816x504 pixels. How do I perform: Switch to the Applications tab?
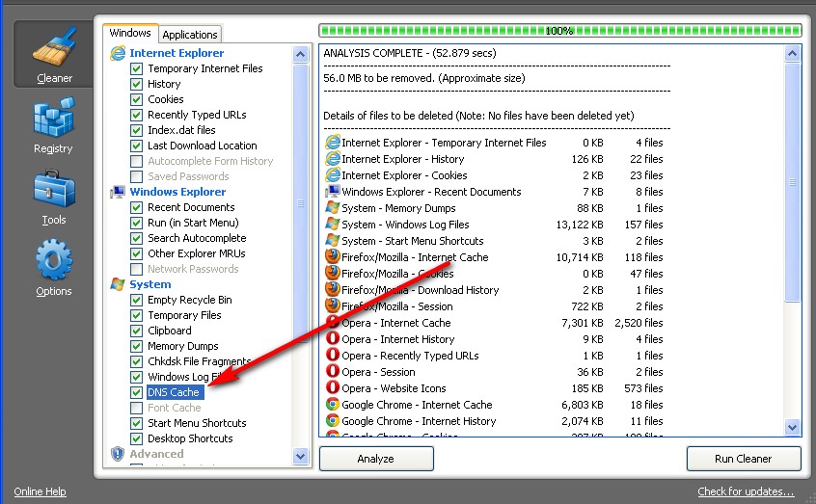coord(190,35)
